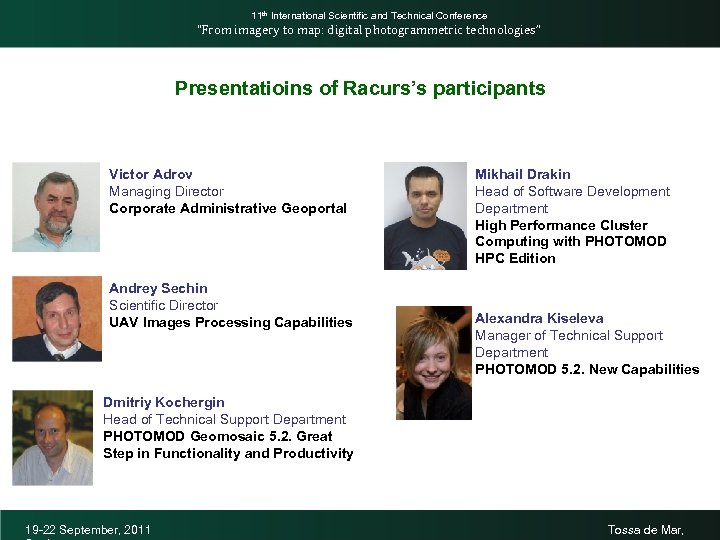The height and width of the screenshot is (540, 720).
Task: Click Victor Adrov's portrait photo
Action: point(56,207)
